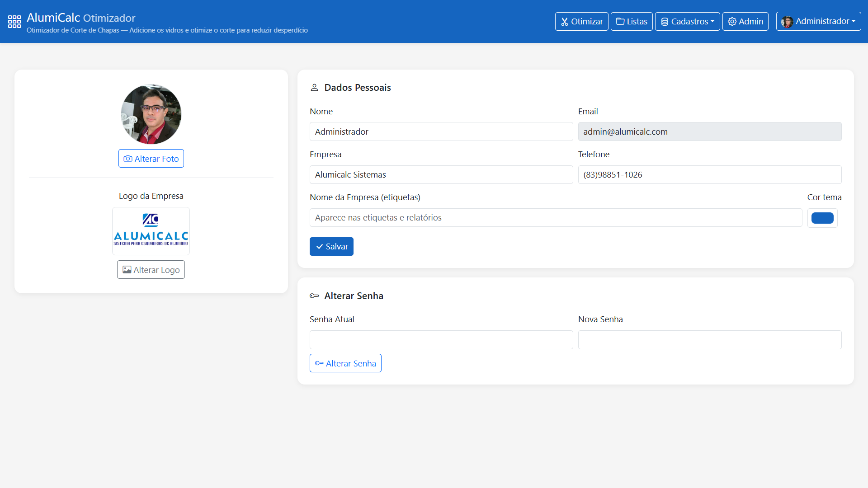Open the Administrador user dropdown
Screen dimensions: 868x488
pyautogui.click(x=818, y=21)
